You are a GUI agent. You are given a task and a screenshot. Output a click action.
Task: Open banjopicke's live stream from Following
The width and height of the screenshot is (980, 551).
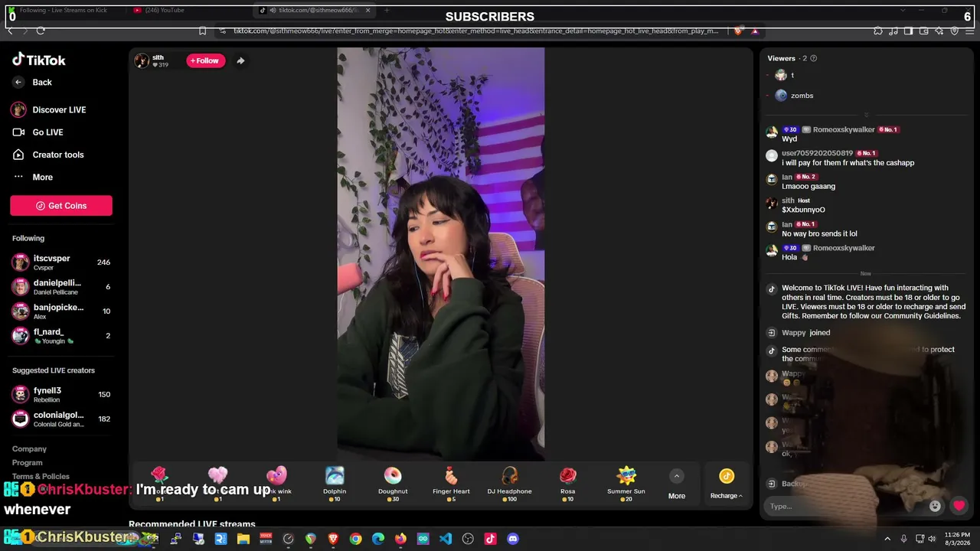tap(61, 311)
